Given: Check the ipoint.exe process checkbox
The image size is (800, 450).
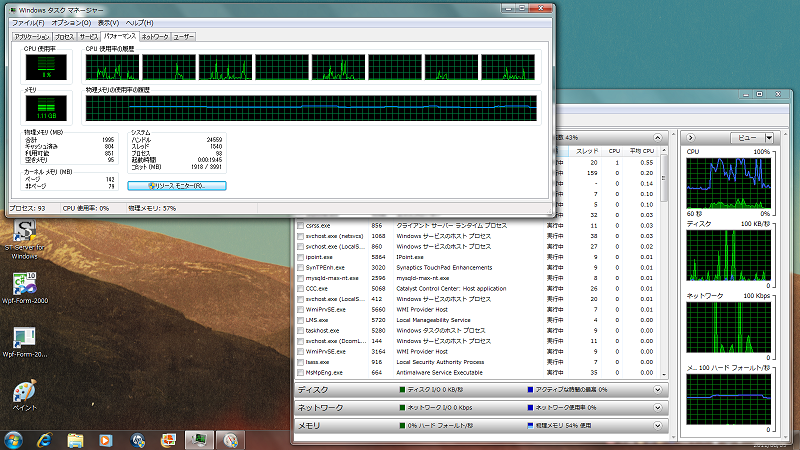Looking at the screenshot, I should point(301,257).
